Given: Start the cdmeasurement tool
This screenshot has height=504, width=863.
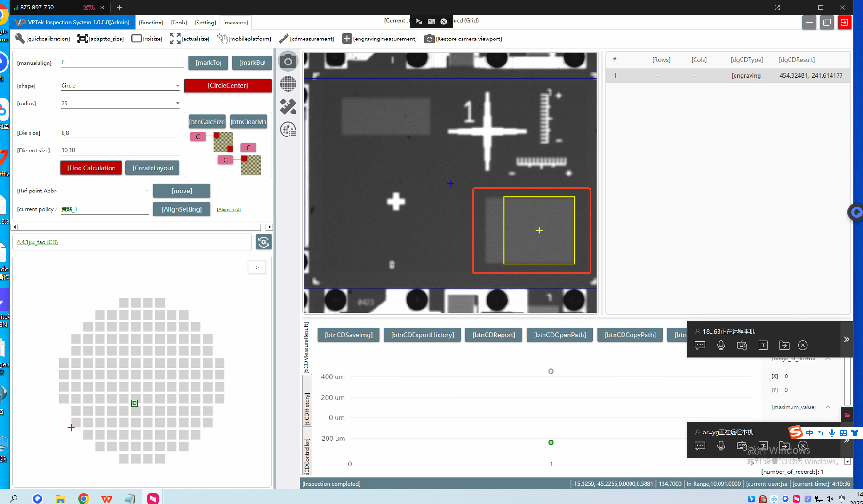Looking at the screenshot, I should click(306, 39).
